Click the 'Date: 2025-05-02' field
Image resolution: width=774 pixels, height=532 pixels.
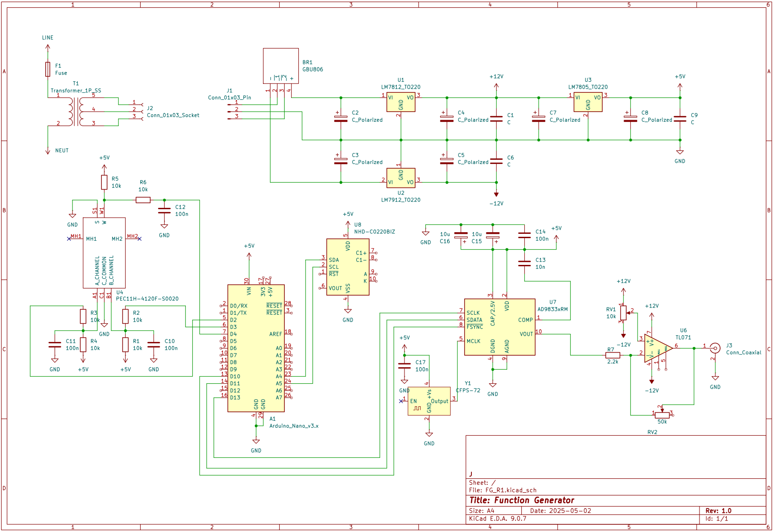(561, 511)
